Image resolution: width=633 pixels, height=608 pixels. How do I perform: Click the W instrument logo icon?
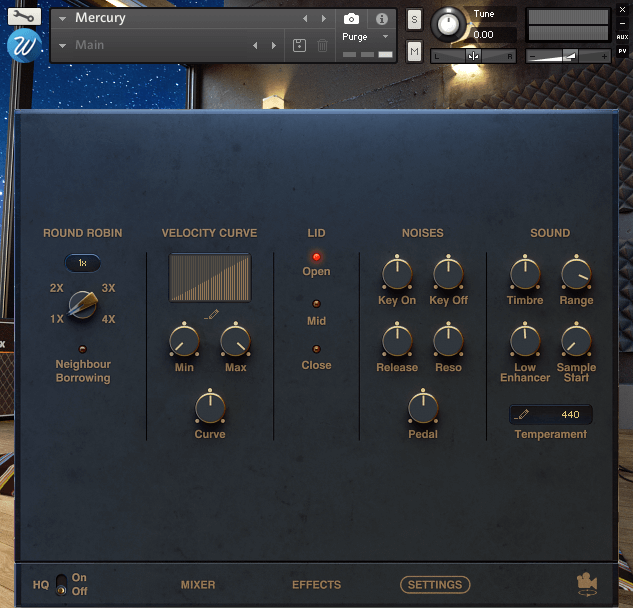click(24, 46)
